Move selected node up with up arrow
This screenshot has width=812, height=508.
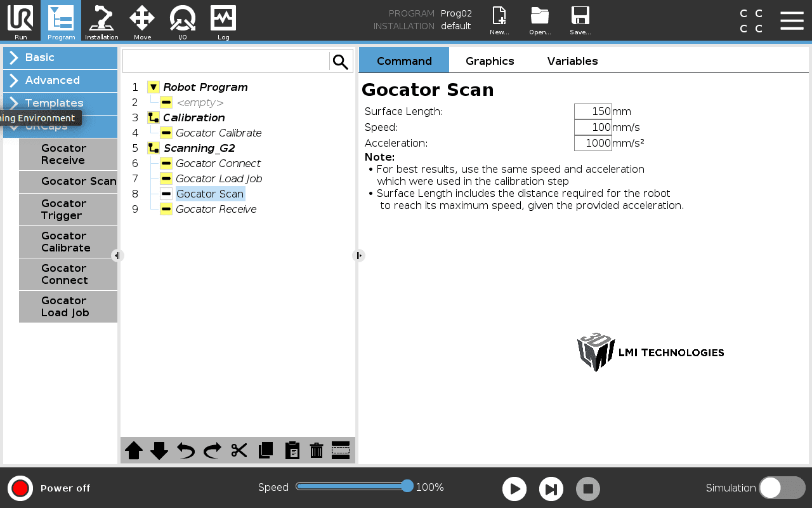tap(134, 450)
